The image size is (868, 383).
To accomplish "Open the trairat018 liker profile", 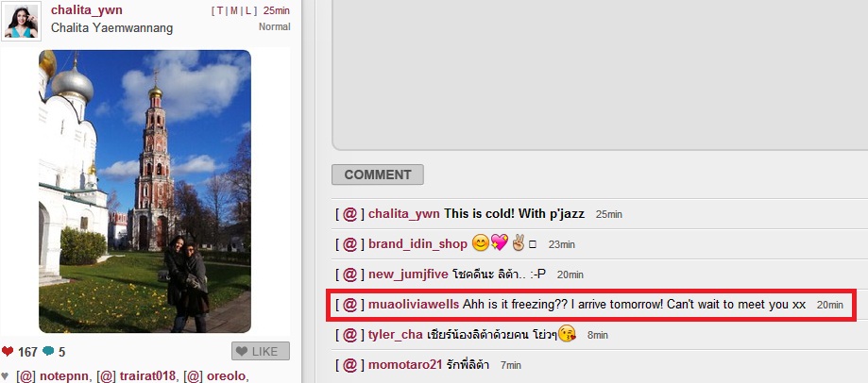I will [148, 376].
